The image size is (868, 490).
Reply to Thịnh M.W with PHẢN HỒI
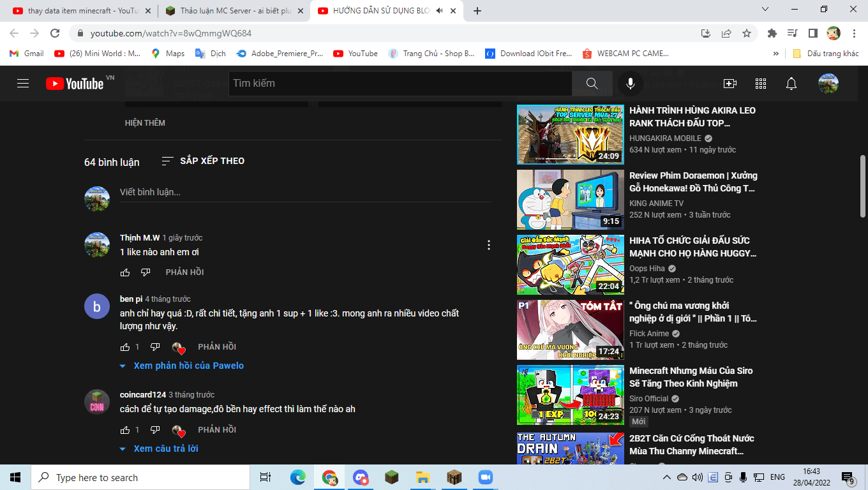point(184,272)
